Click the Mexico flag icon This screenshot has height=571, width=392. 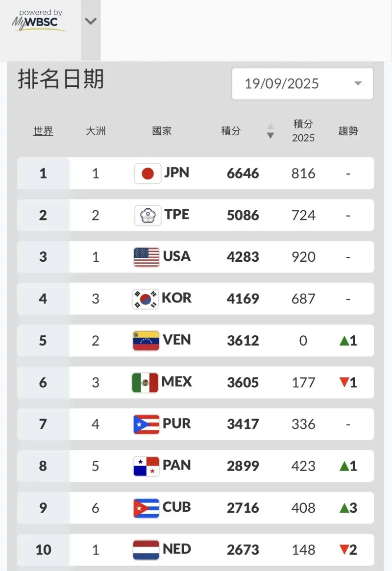pos(145,382)
